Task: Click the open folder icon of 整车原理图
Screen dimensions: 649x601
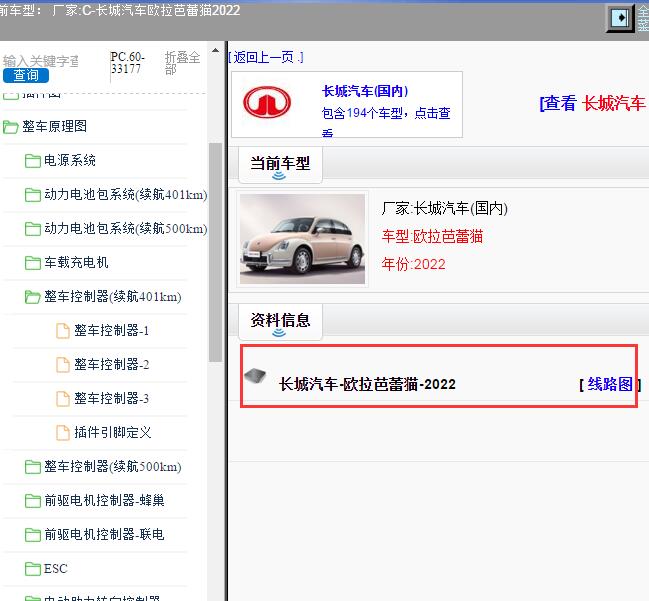Action: (11, 127)
